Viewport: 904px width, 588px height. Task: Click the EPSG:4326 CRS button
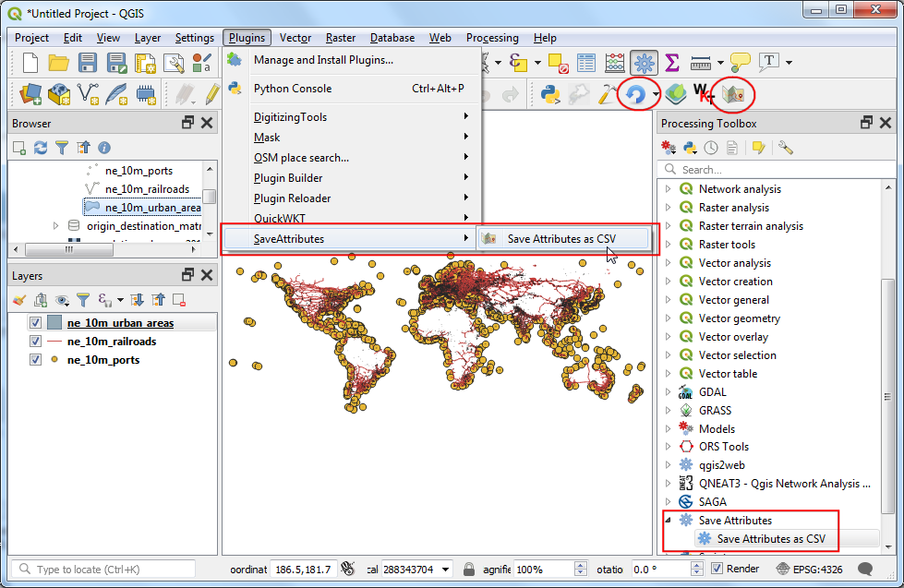[809, 570]
